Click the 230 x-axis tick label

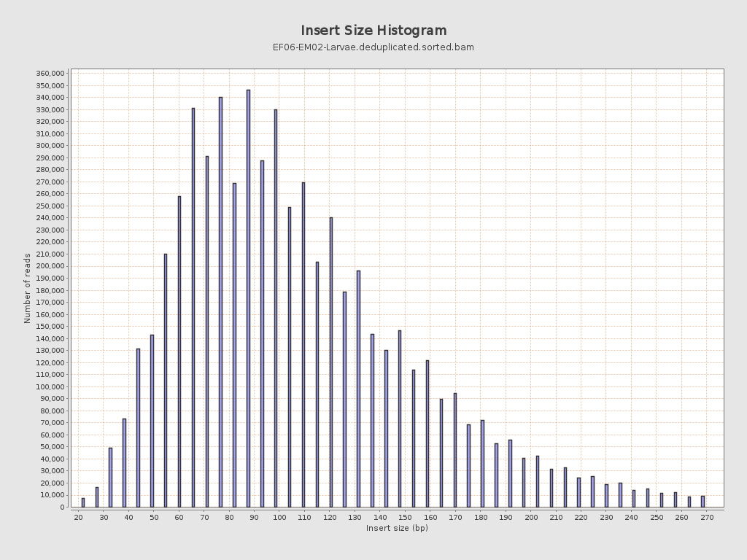coord(606,517)
